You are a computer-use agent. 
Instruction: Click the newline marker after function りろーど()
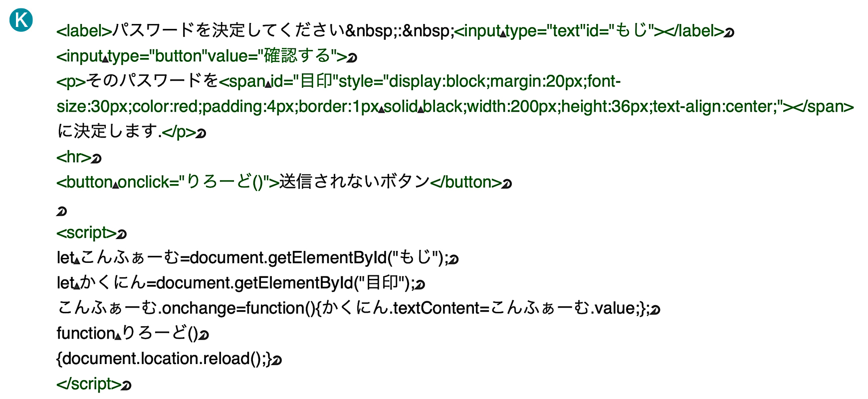tap(204, 335)
